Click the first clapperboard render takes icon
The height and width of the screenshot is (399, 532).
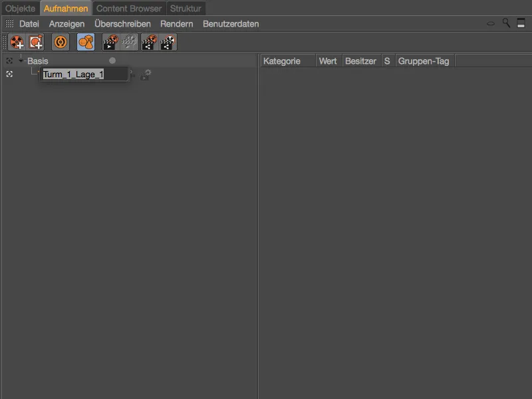click(110, 42)
